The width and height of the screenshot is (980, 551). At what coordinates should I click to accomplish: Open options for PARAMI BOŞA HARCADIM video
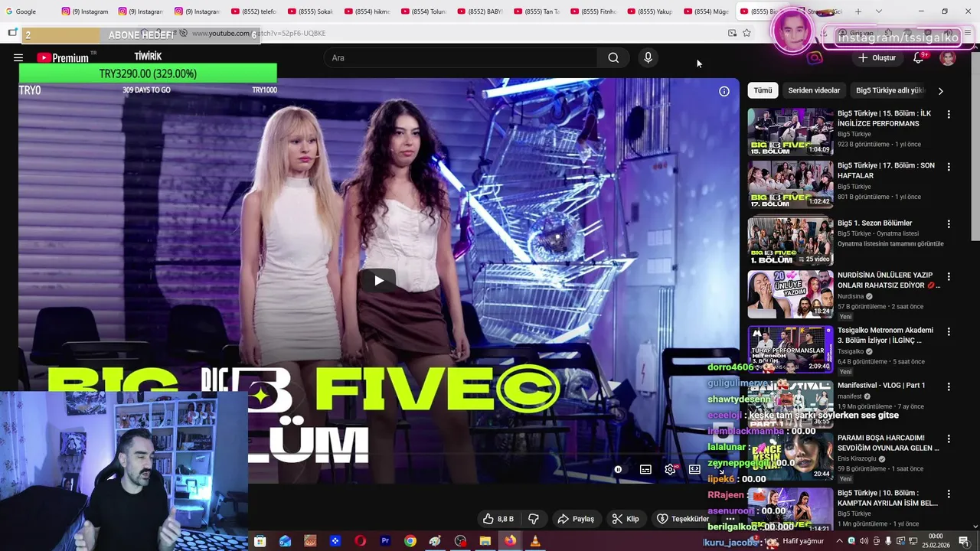(x=949, y=439)
